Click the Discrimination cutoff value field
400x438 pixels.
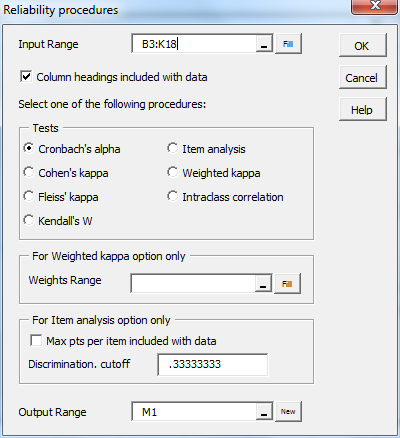[213, 365]
